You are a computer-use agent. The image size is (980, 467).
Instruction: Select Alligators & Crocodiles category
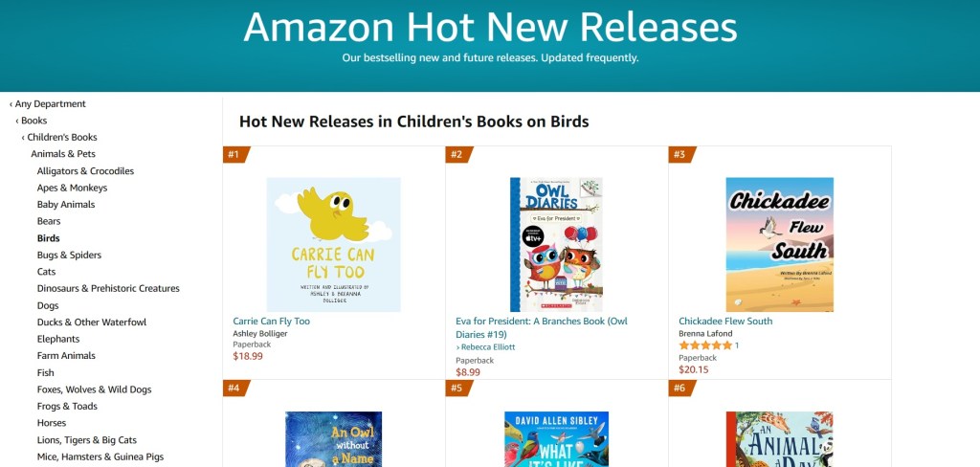pyautogui.click(x=85, y=171)
